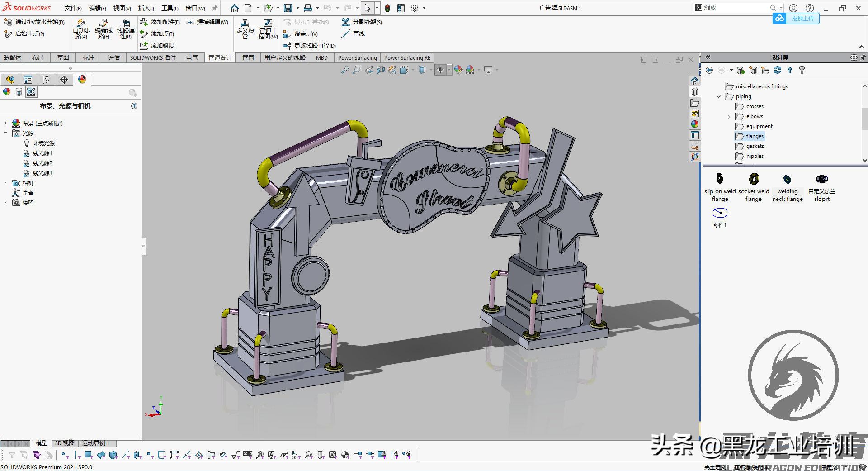Enable the 显示引导线 option
Screen dimensions: 868x471
(x=307, y=22)
